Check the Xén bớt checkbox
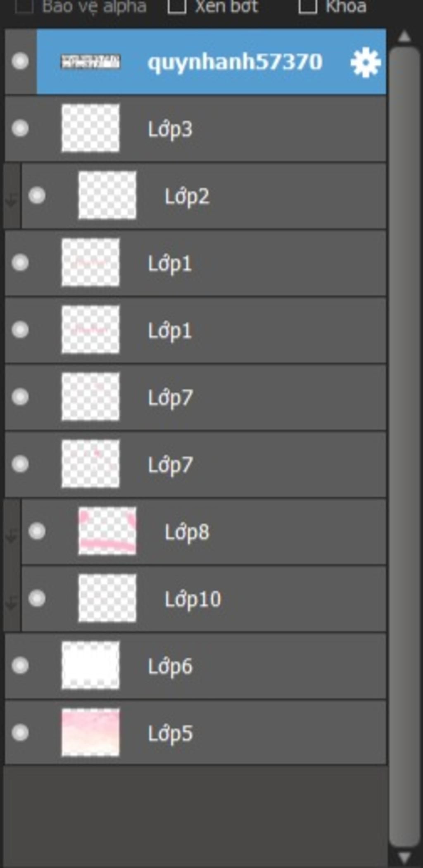The width and height of the screenshot is (423, 868). pyautogui.click(x=177, y=6)
